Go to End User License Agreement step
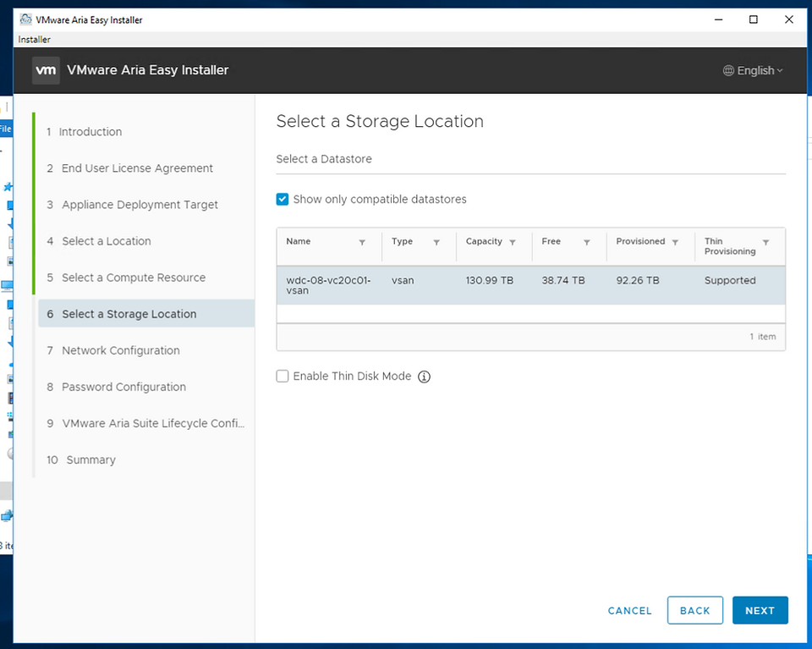The image size is (812, 649). click(x=129, y=168)
